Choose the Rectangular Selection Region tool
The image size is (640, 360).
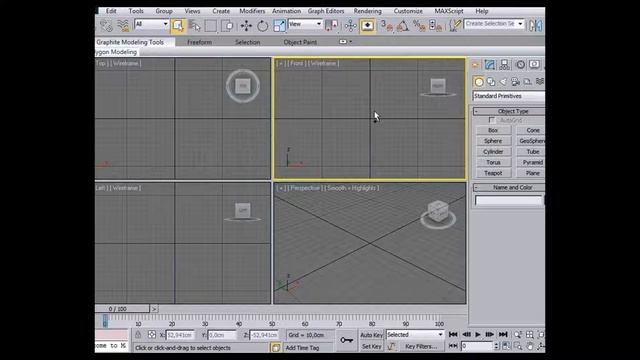pyautogui.click(x=211, y=26)
